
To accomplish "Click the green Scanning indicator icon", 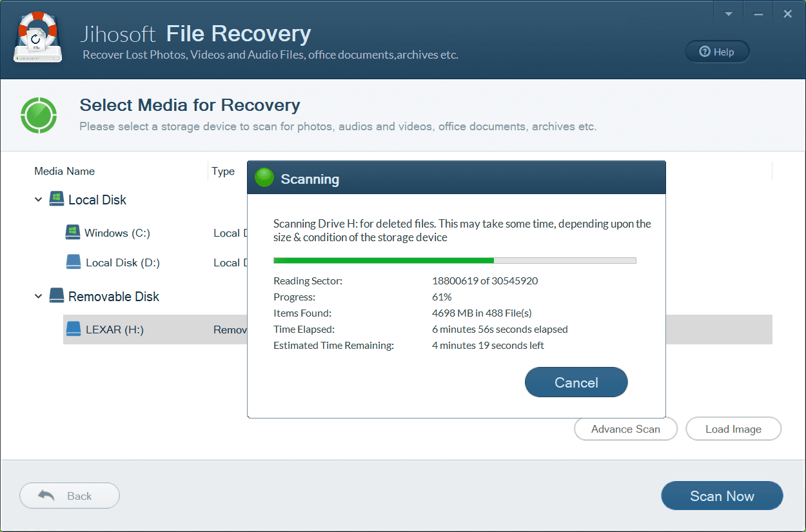I will tap(264, 177).
